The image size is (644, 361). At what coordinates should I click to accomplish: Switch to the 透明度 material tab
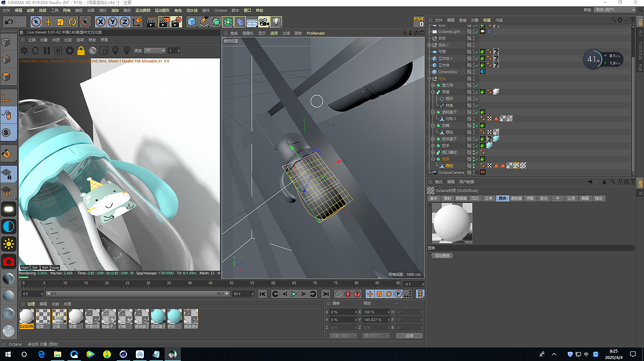pos(516,198)
